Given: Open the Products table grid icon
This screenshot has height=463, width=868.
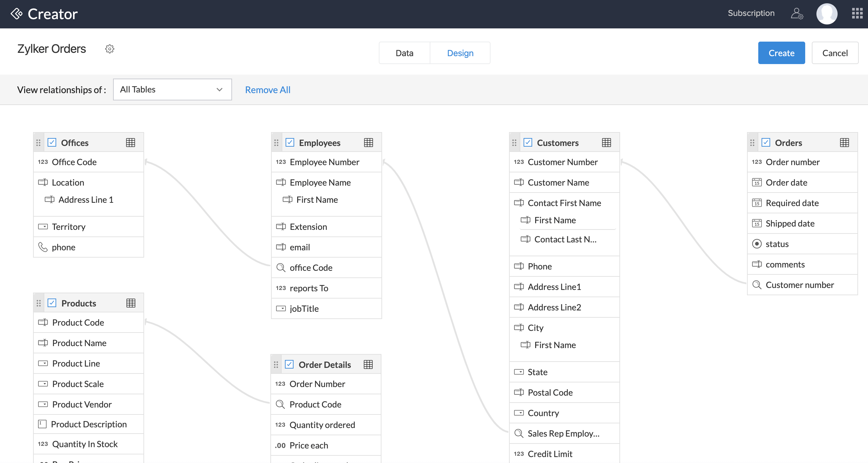Looking at the screenshot, I should (131, 303).
